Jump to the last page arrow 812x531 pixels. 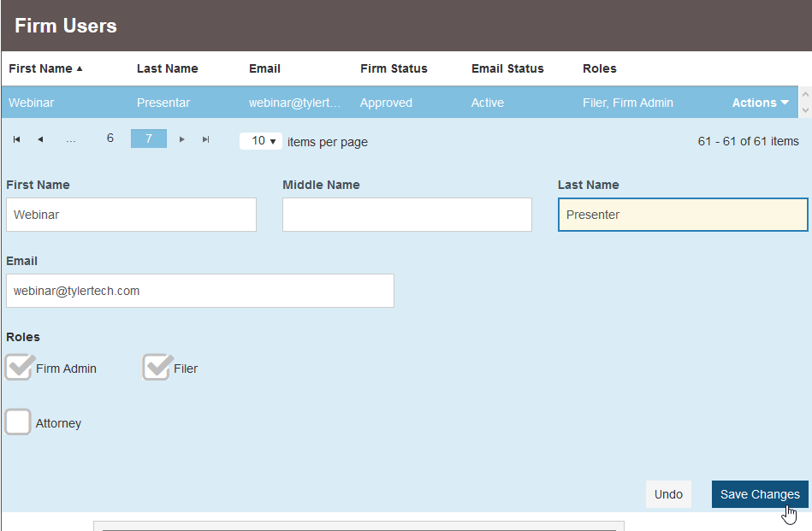205,139
